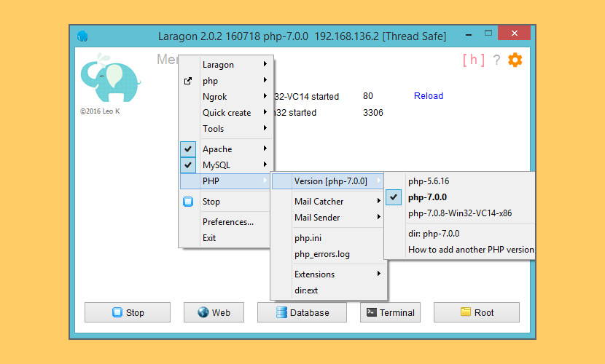Open the orange settings gear icon
Viewport: 605px width, 364px height.
[x=515, y=60]
